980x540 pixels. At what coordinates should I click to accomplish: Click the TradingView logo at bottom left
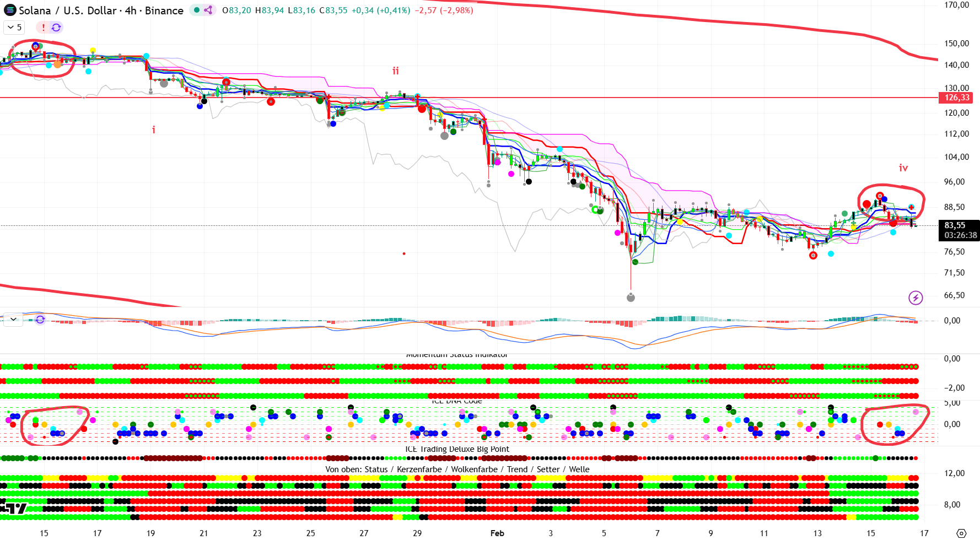point(13,508)
